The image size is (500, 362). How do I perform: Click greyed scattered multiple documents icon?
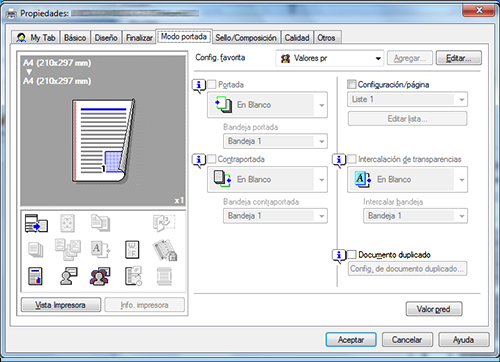(x=68, y=249)
